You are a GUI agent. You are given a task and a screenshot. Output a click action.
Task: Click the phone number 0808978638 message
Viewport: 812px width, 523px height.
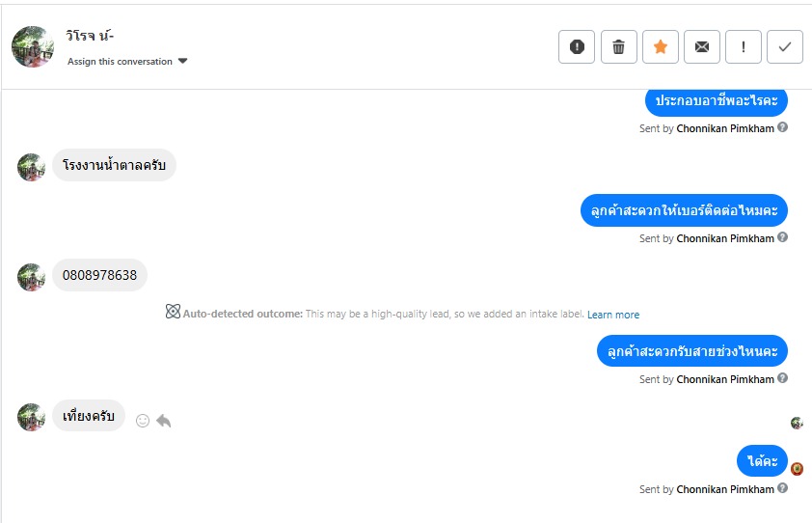[x=99, y=275]
